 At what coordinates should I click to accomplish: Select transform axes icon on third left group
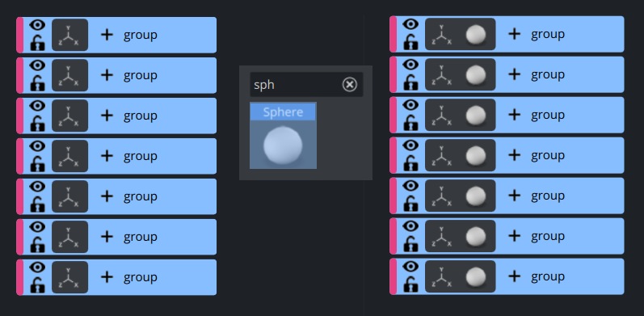click(x=69, y=116)
